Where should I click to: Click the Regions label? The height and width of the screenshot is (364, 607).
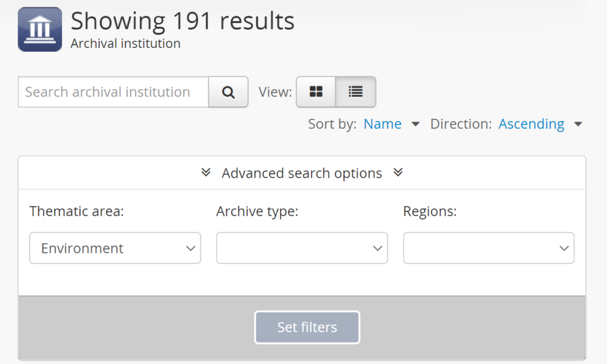tap(430, 212)
